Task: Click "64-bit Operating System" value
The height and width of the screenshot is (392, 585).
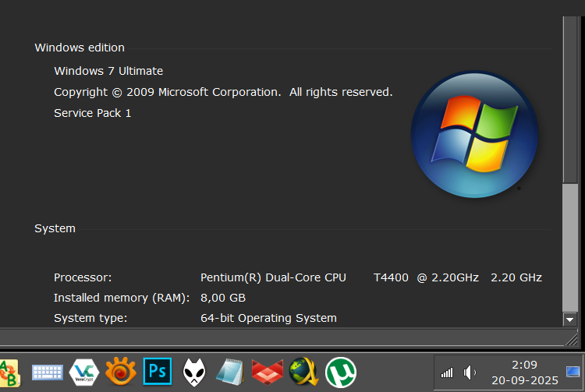Action: (x=268, y=318)
